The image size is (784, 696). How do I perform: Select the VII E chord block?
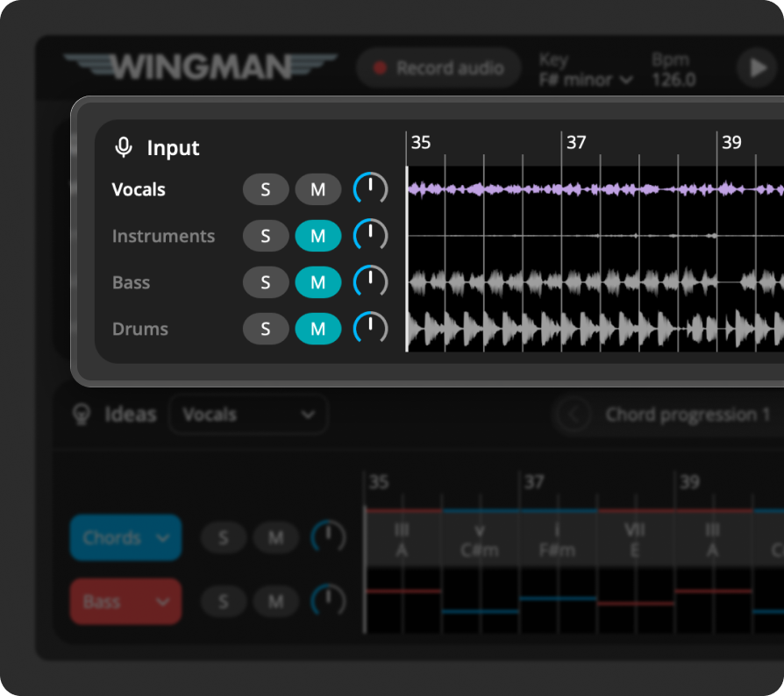(x=636, y=540)
